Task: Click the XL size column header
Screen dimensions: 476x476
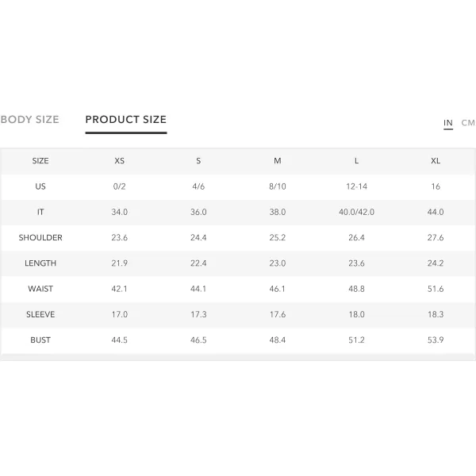Action: tap(436, 161)
